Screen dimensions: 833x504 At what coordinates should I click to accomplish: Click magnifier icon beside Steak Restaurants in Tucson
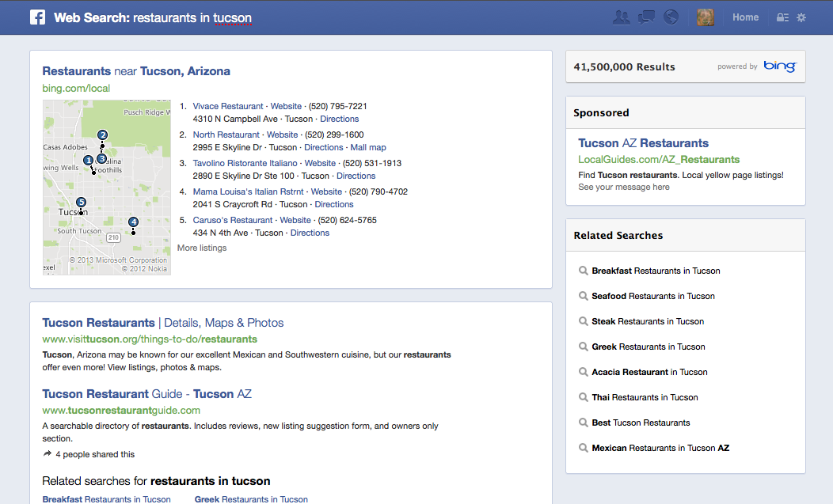click(x=584, y=321)
